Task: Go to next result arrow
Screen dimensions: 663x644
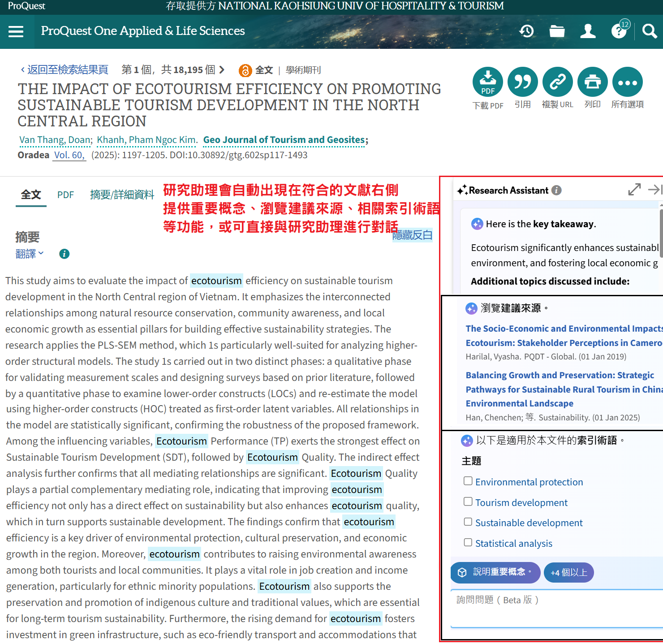Action: [x=222, y=70]
